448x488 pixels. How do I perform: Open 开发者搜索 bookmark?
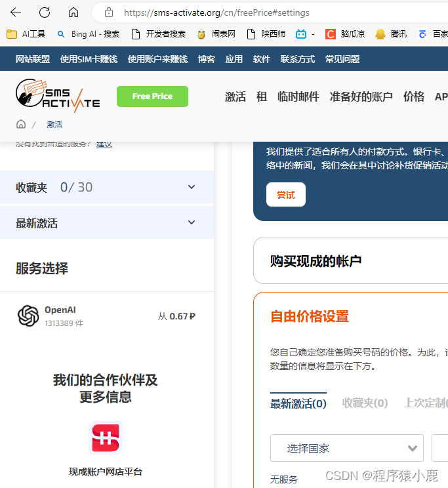pos(159,34)
